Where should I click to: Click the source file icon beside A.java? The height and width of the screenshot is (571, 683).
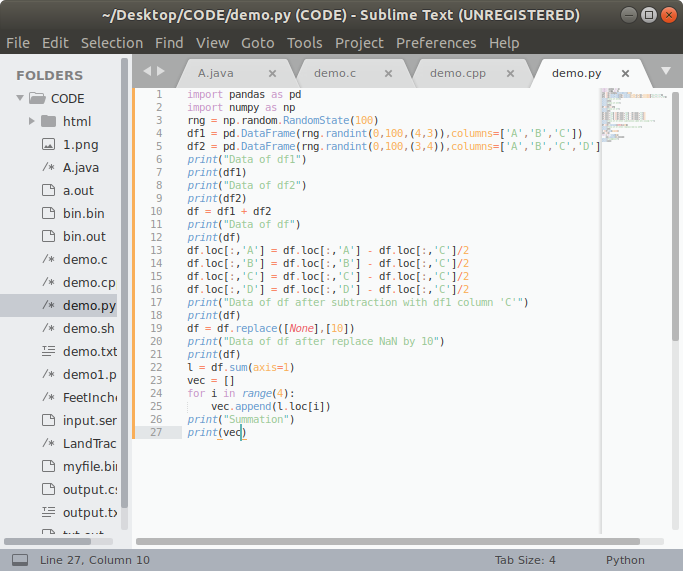48,167
